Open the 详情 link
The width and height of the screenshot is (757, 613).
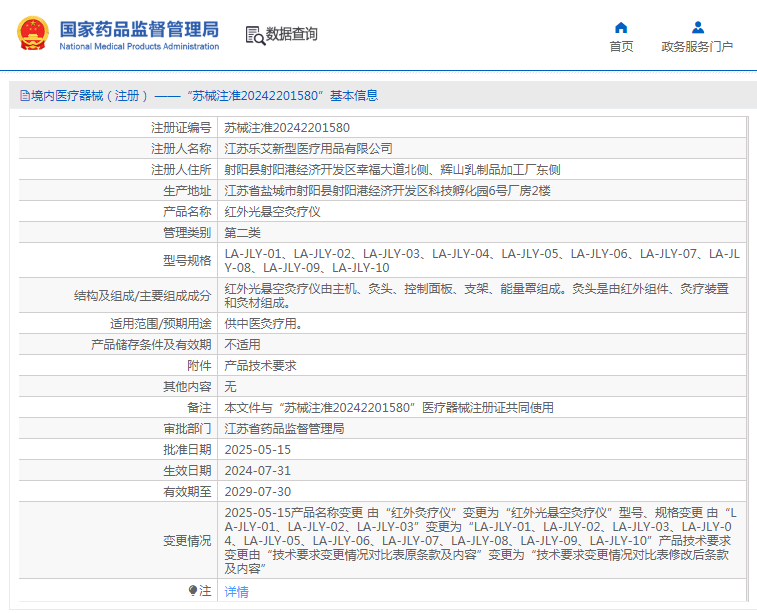(237, 591)
